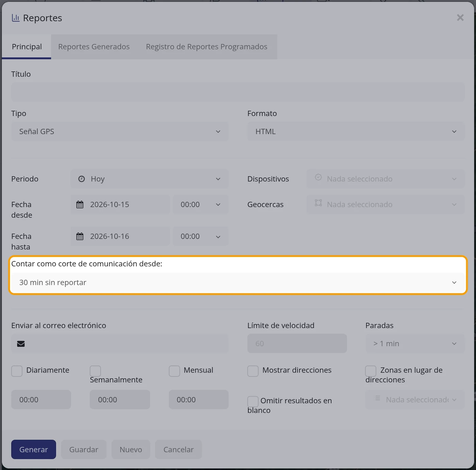The image size is (476, 470).
Task: Expand the Periodo dropdown set to Hoy
Action: [x=150, y=179]
